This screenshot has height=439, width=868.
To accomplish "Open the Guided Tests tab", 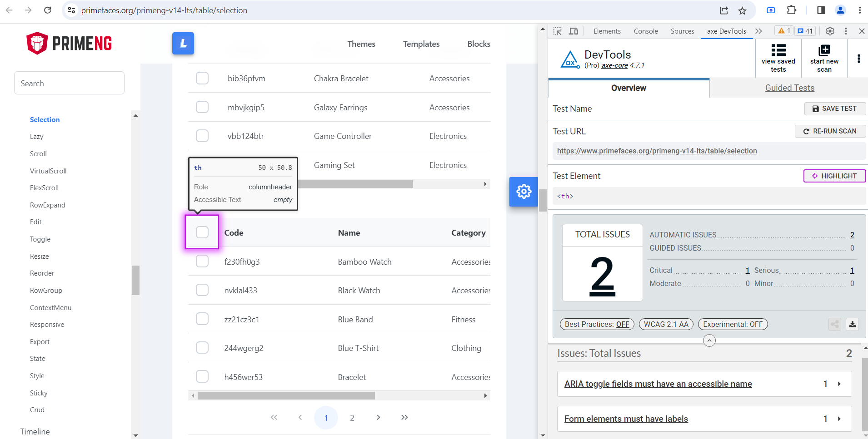I will coord(789,88).
